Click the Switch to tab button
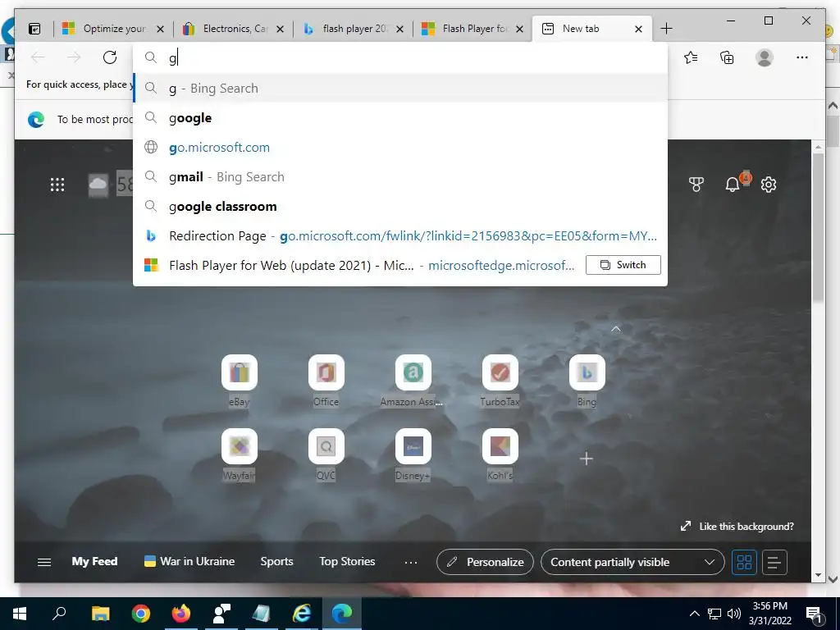 [623, 265]
